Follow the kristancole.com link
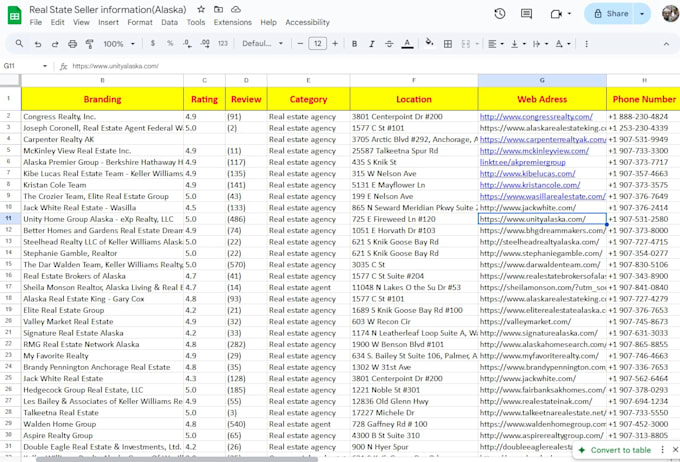Viewport: 680px width, 462px height. [x=530, y=185]
